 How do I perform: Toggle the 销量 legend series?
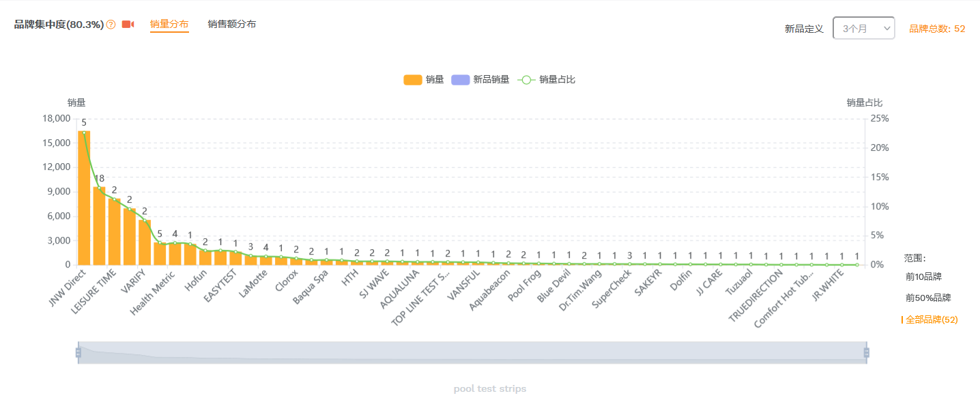coord(424,80)
